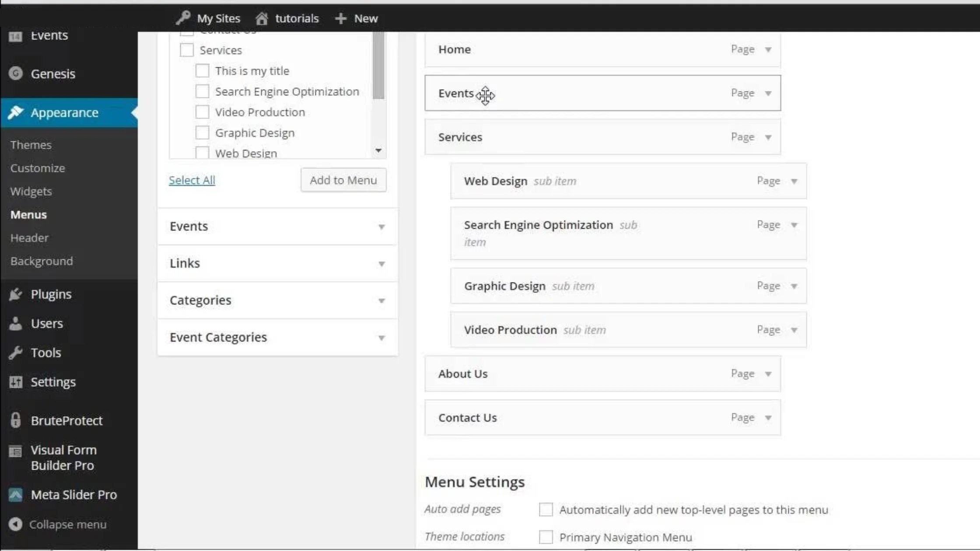Image resolution: width=980 pixels, height=551 pixels.
Task: Click the Tools wrench icon
Action: 15,352
